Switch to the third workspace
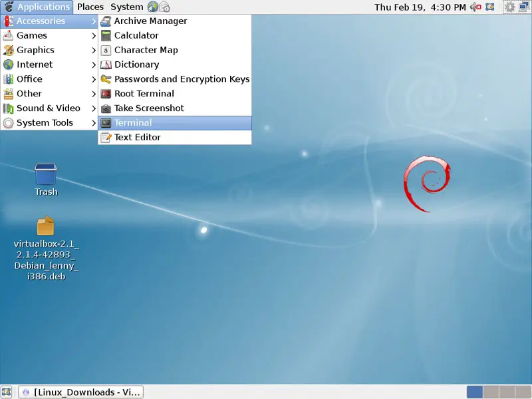Screen dimensions: 532x399 pos(507,392)
